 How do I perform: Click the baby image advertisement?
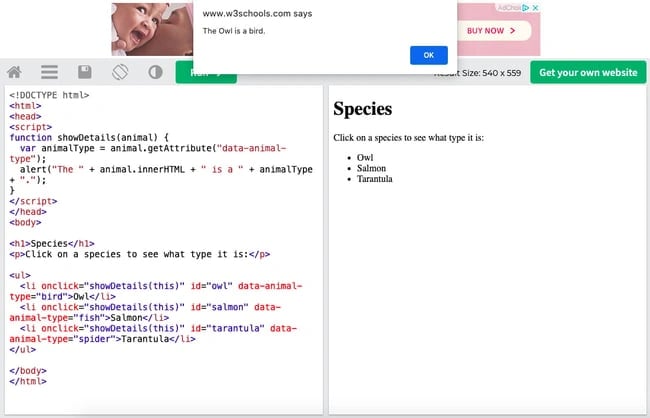click(x=152, y=29)
